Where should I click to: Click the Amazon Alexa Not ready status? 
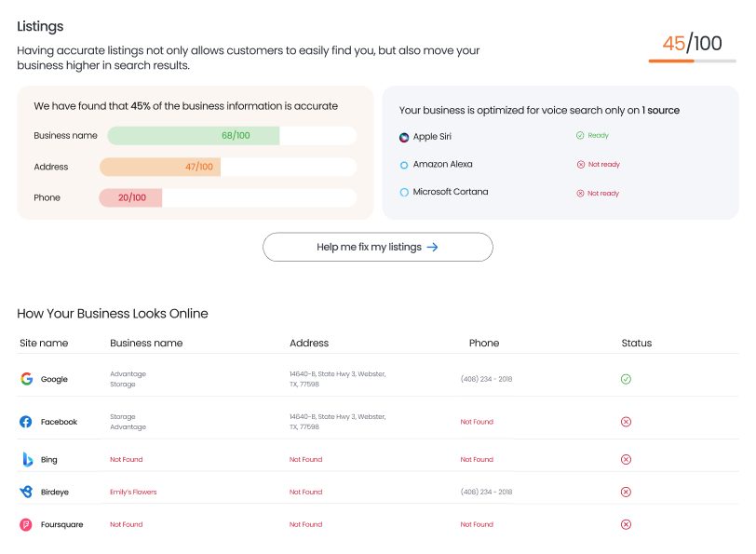tap(598, 165)
